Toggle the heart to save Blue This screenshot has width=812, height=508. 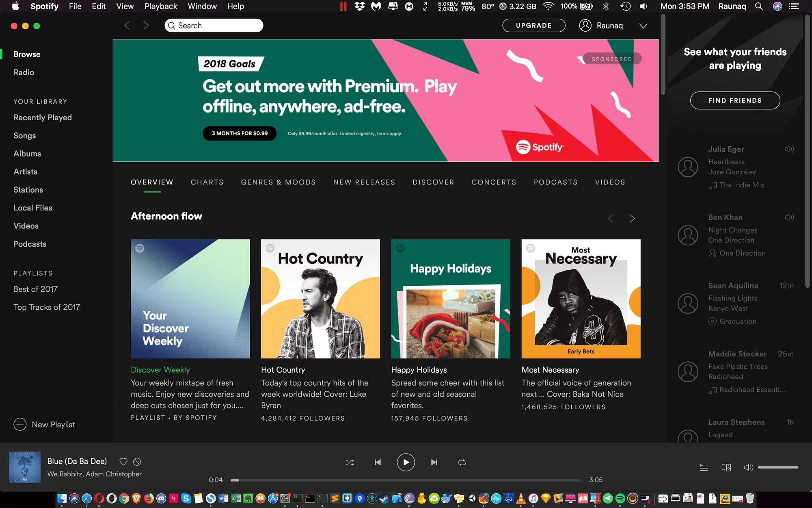[123, 462]
